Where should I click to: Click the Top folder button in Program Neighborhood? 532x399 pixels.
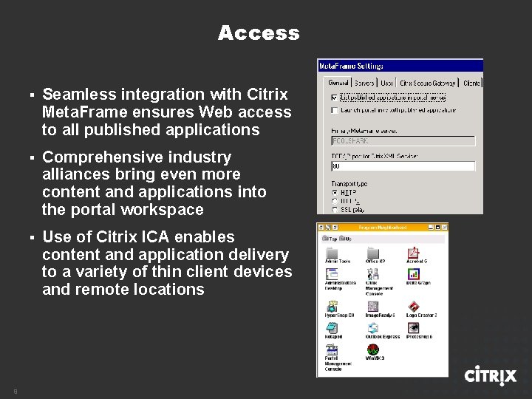(330, 239)
